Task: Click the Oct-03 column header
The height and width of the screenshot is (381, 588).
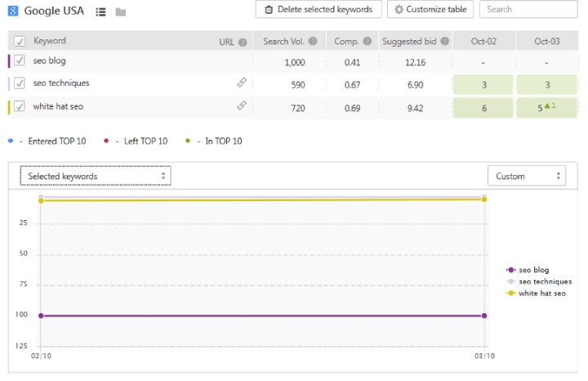Action: [x=547, y=42]
